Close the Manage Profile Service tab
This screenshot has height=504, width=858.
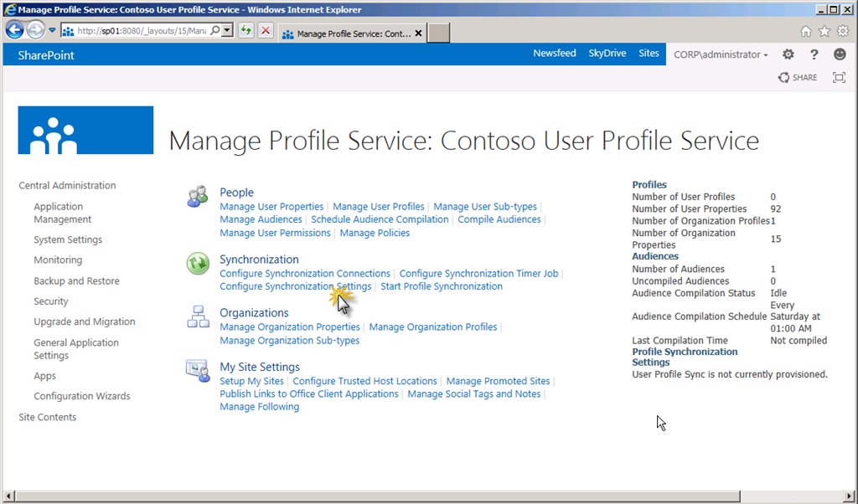pyautogui.click(x=418, y=33)
